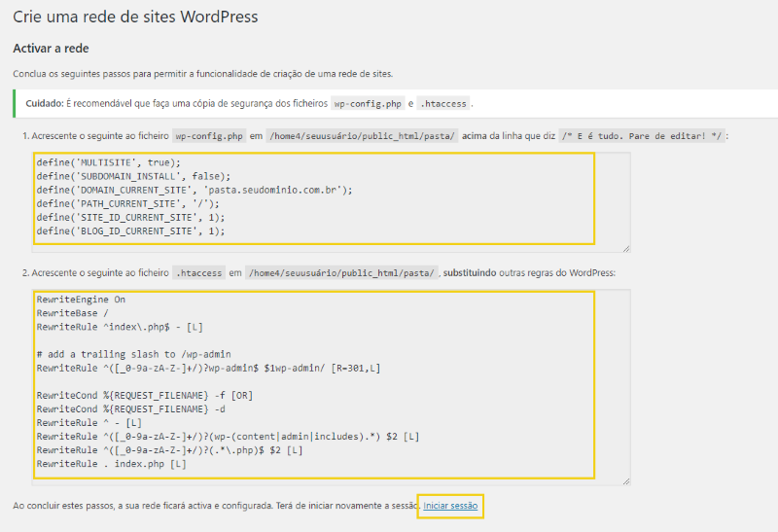Click the PATH_CURRENT_SITE define line
778x532 pixels.
click(127, 204)
